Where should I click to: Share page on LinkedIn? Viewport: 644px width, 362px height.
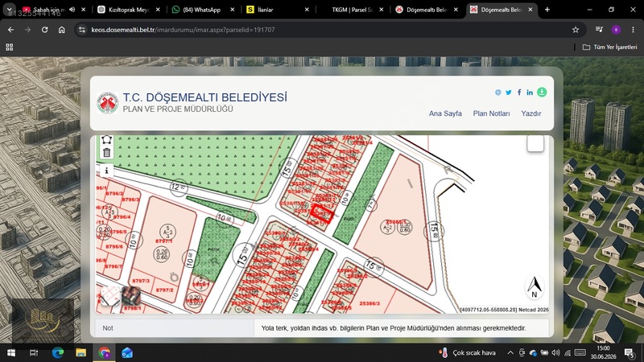point(530,93)
